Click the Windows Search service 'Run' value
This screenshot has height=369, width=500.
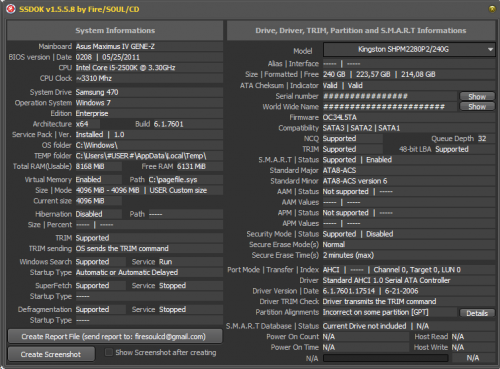click(165, 262)
